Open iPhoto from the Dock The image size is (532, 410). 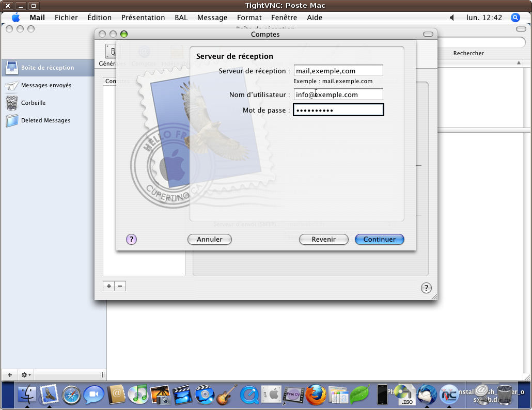160,395
